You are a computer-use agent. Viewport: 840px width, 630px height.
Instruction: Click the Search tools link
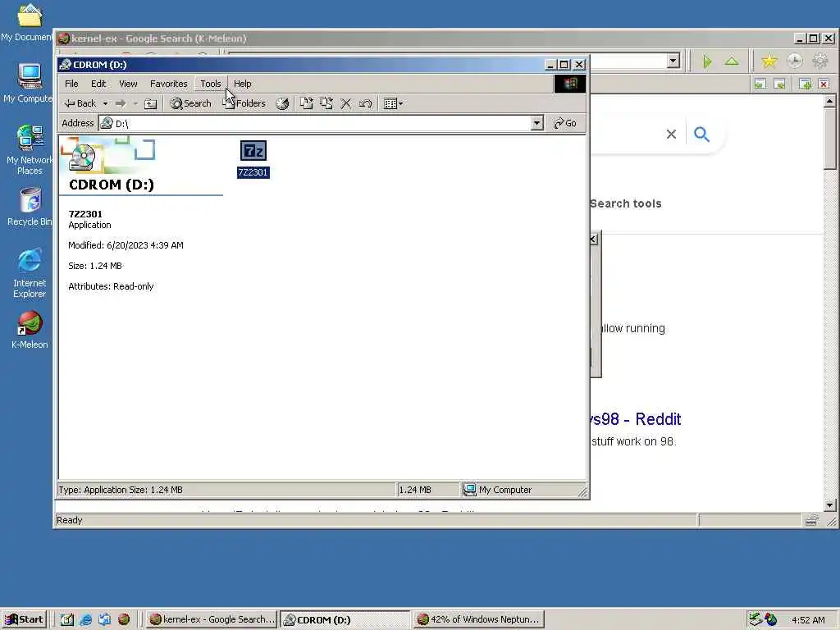626,203
